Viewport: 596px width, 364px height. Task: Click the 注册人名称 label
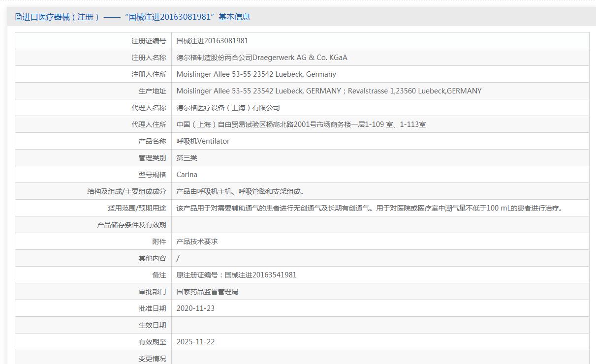pos(149,58)
